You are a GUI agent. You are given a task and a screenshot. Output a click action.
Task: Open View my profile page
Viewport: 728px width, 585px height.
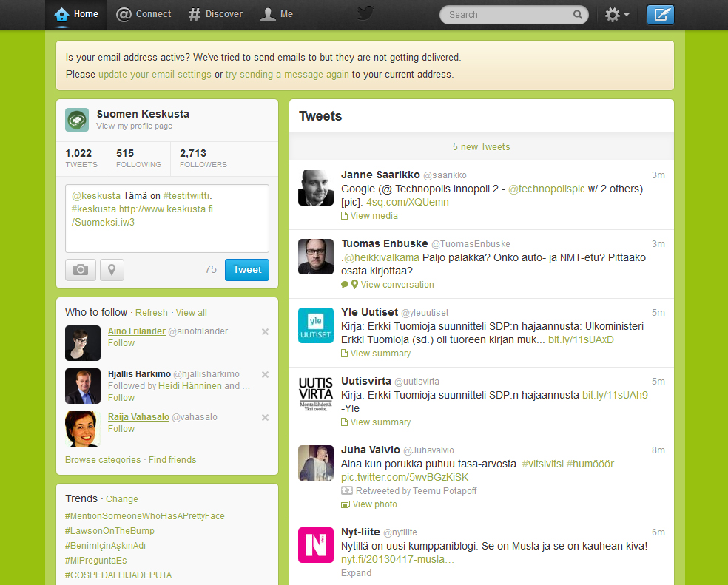point(134,126)
